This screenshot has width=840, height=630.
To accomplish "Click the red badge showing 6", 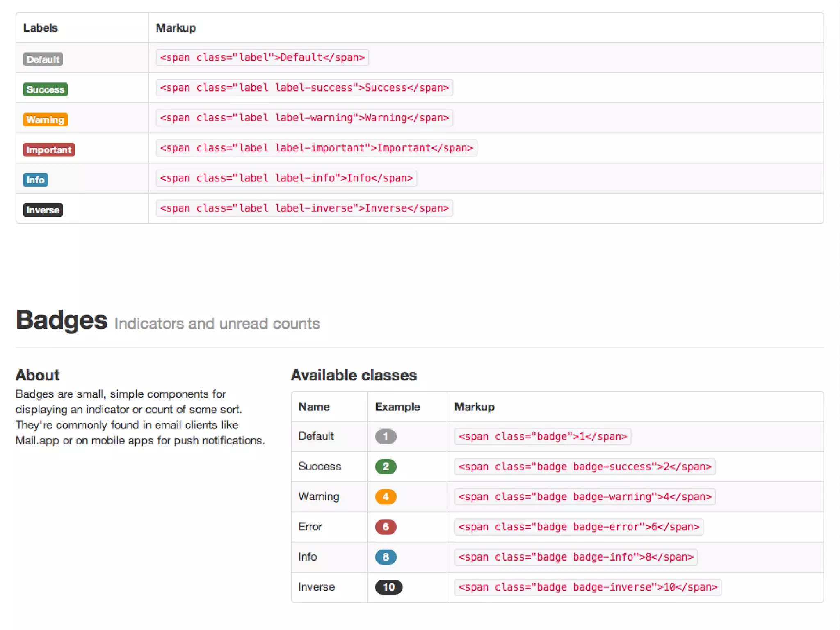I will [385, 527].
